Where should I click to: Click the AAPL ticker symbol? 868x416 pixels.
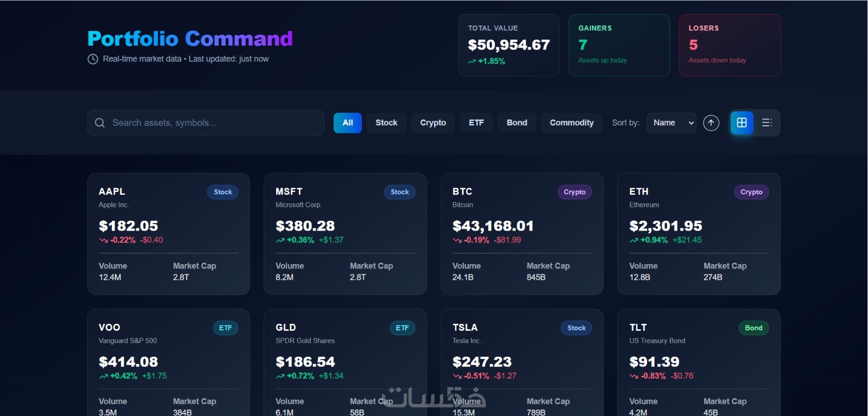click(112, 191)
